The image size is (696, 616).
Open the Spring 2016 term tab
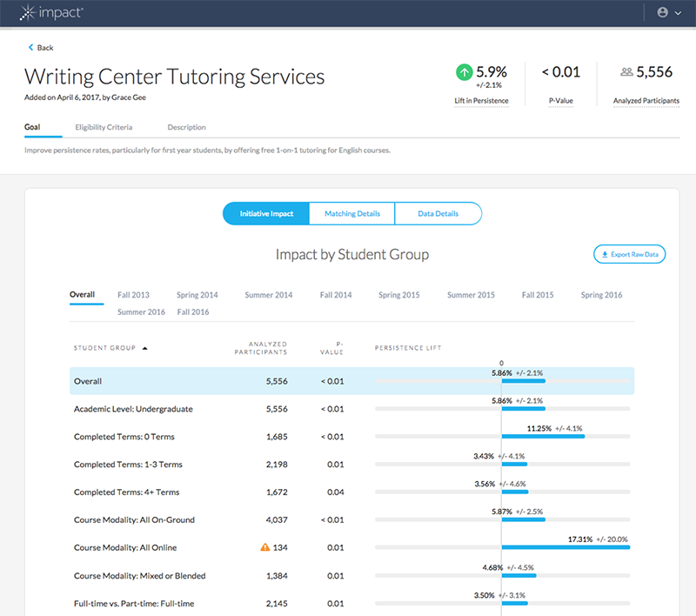coord(601,295)
